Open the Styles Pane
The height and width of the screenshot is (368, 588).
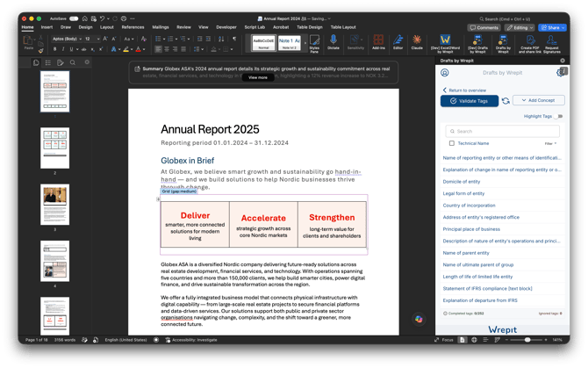click(x=314, y=44)
